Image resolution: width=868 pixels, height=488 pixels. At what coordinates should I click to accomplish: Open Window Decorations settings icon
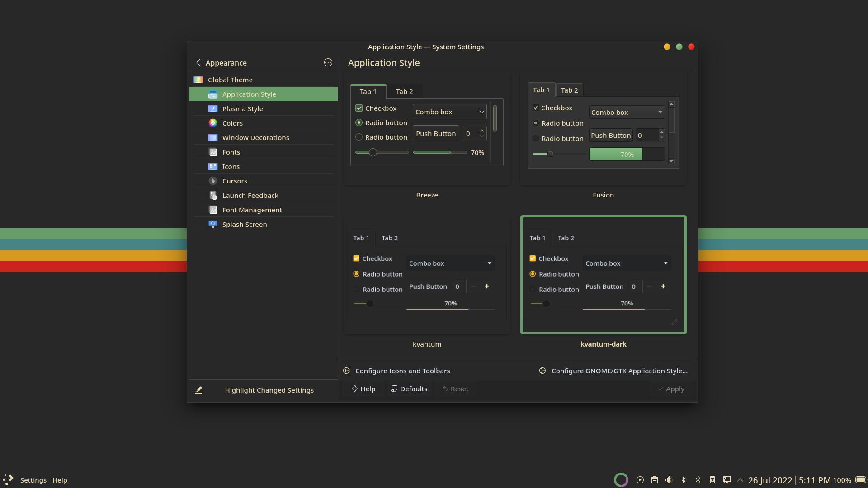213,137
